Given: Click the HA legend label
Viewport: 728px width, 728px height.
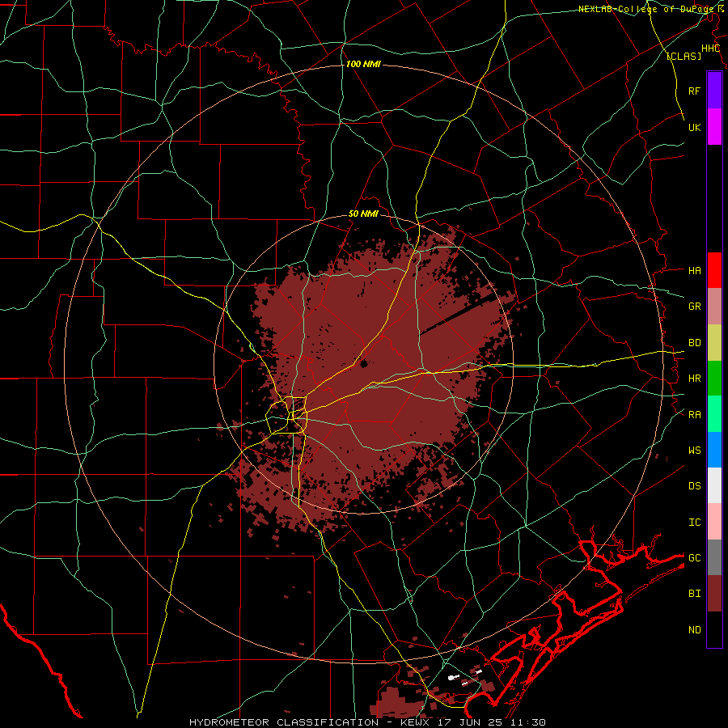Looking at the screenshot, I should pos(695,271).
